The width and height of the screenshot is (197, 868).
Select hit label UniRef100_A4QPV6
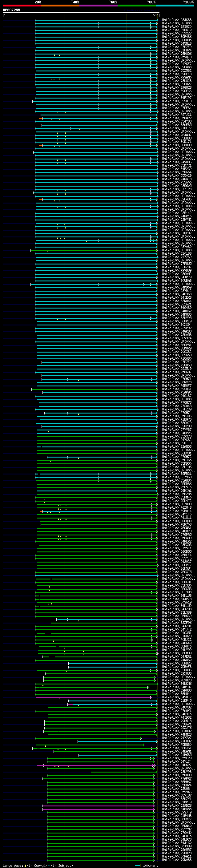(x=177, y=433)
